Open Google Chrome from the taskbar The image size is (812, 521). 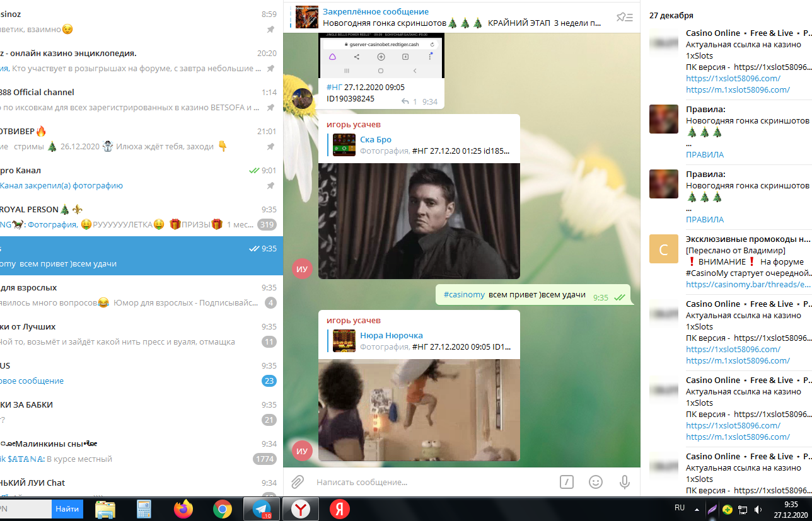pos(222,509)
